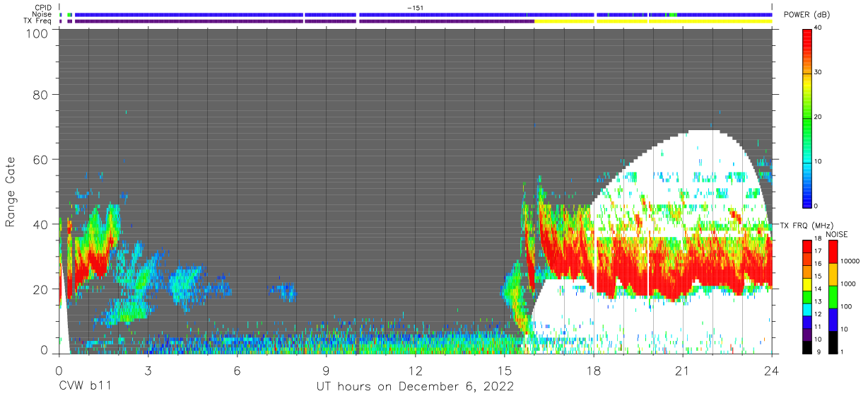
Task: Click the green 100-1000 swatch in NOISE legend
Action: click(x=832, y=297)
